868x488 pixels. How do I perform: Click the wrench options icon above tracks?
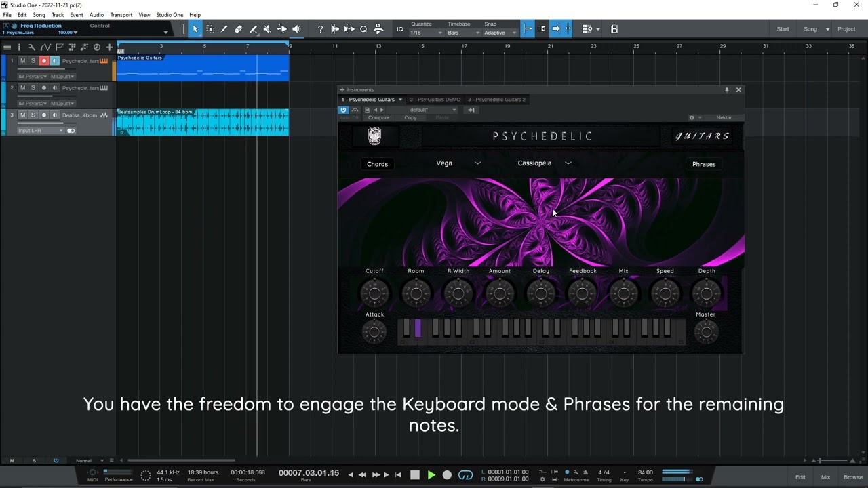(x=32, y=47)
